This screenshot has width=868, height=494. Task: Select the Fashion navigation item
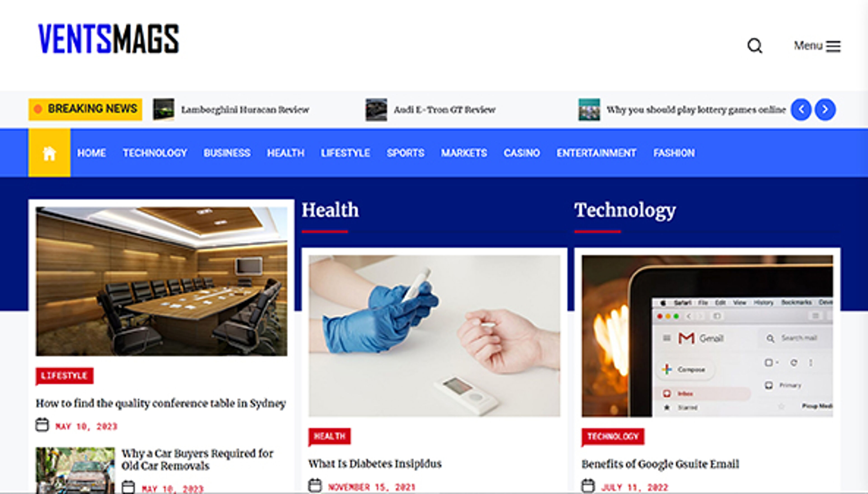coord(674,153)
